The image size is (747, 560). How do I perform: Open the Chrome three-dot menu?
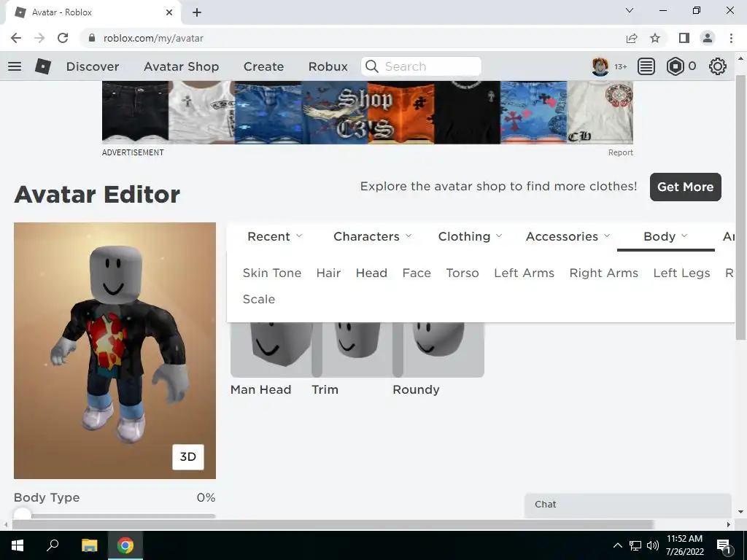(731, 38)
